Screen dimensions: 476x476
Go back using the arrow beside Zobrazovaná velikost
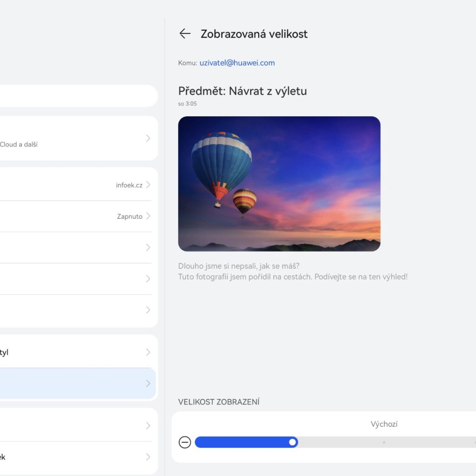(185, 33)
